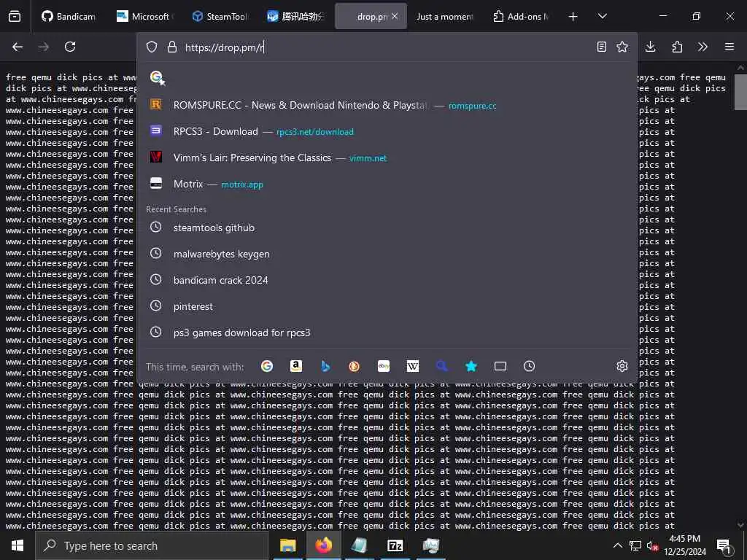The image size is (747, 560).
Task: Click the Firefox taskbar icon
Action: click(x=323, y=545)
